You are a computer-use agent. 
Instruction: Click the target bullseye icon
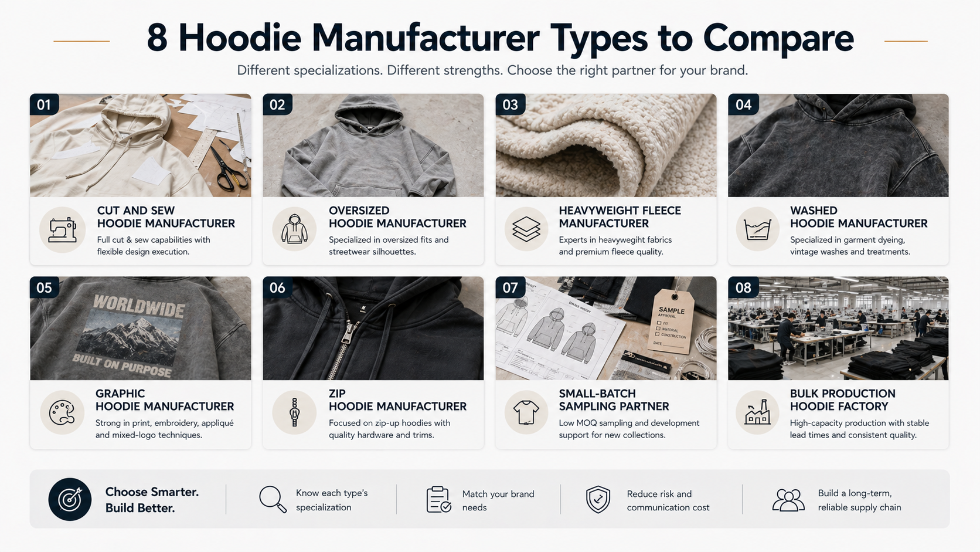coord(70,499)
